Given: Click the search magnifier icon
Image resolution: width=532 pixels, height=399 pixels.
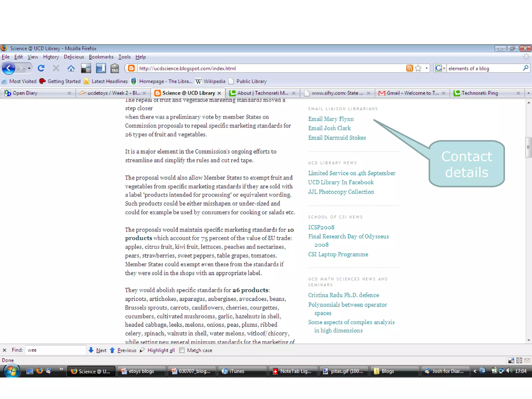Looking at the screenshot, I should pyautogui.click(x=526, y=68).
